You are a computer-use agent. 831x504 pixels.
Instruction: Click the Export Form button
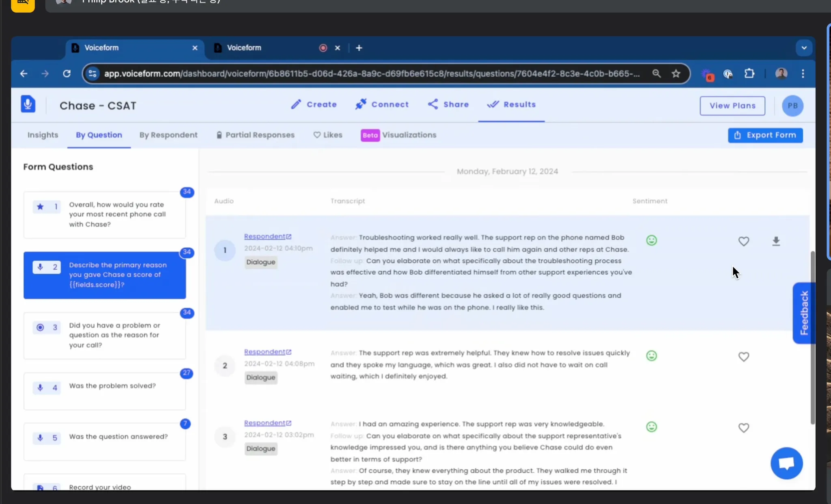pos(765,135)
